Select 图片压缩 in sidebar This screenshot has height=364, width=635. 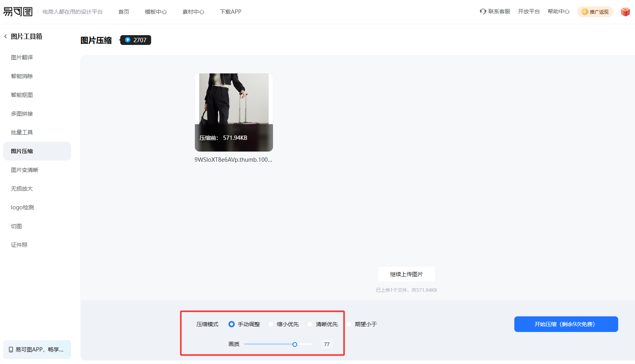click(37, 151)
